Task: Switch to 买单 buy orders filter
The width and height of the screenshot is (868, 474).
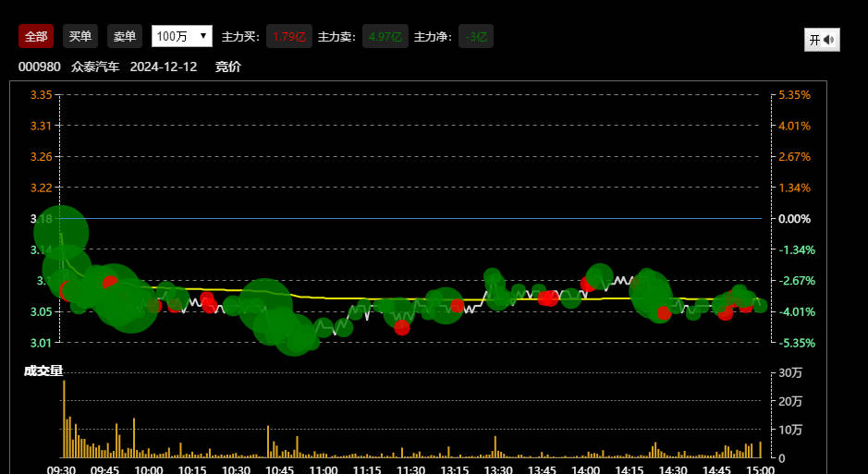Action: 80,36
